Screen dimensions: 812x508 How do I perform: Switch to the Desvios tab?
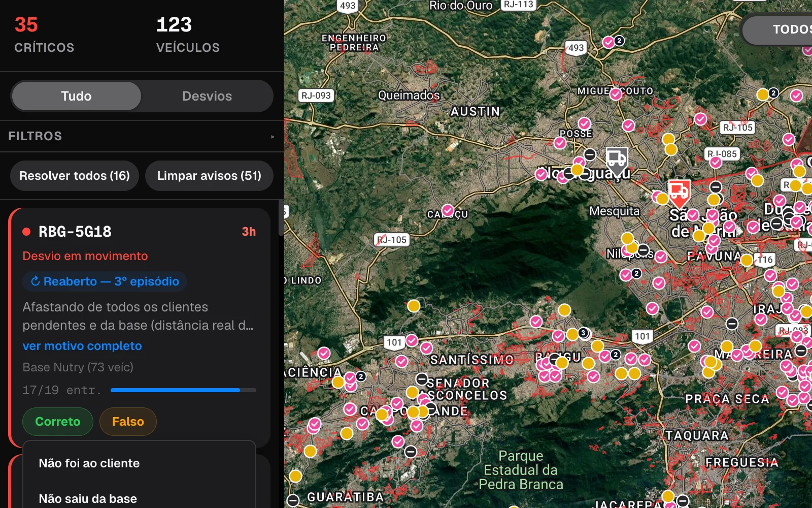pyautogui.click(x=207, y=96)
